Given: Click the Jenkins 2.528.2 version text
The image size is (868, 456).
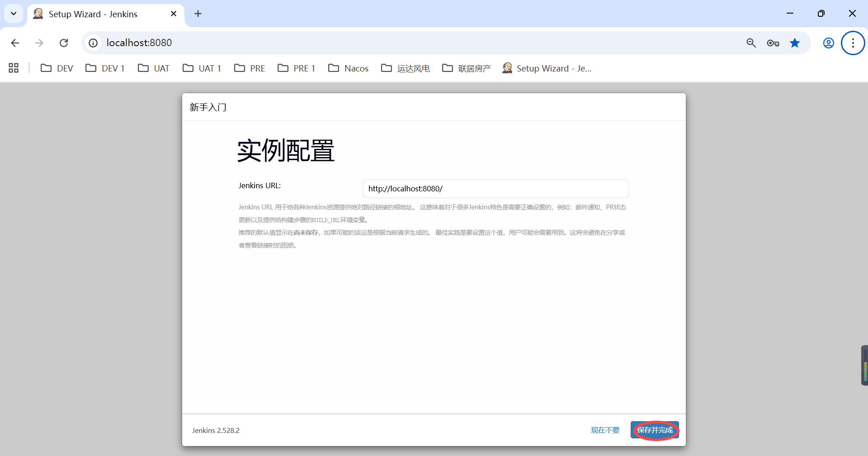Looking at the screenshot, I should pyautogui.click(x=216, y=430).
